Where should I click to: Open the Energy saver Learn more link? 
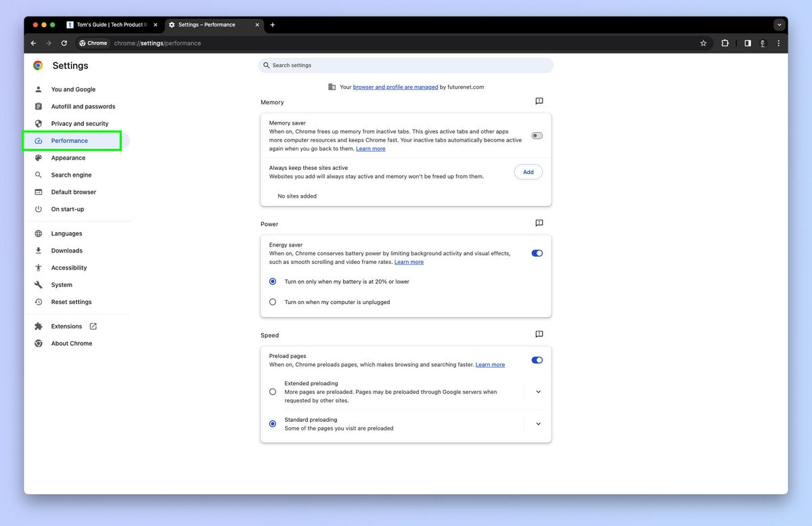pyautogui.click(x=409, y=261)
